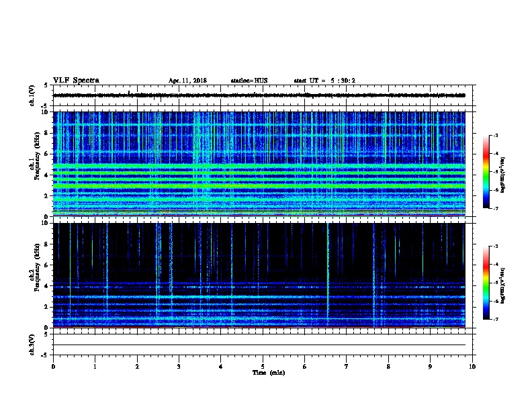The image size is (532, 411).
Task: Click the "station=HUS" header text
Action: click(x=249, y=81)
